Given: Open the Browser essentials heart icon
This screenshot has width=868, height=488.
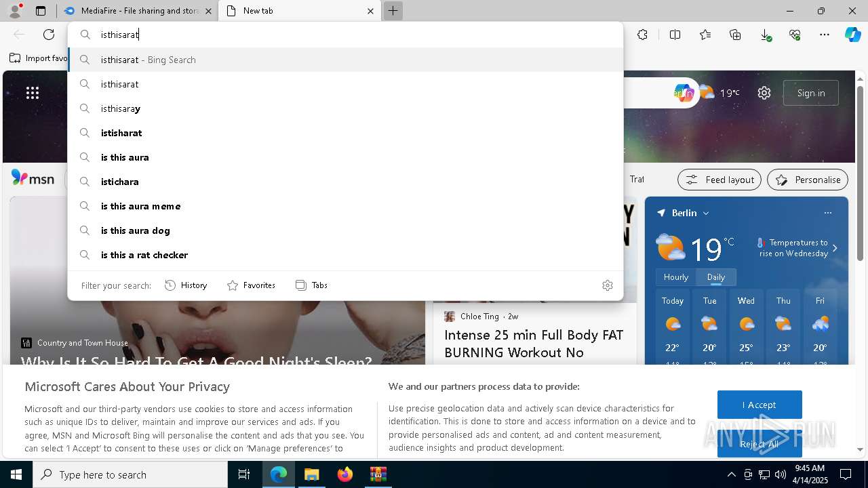Looking at the screenshot, I should click(795, 35).
